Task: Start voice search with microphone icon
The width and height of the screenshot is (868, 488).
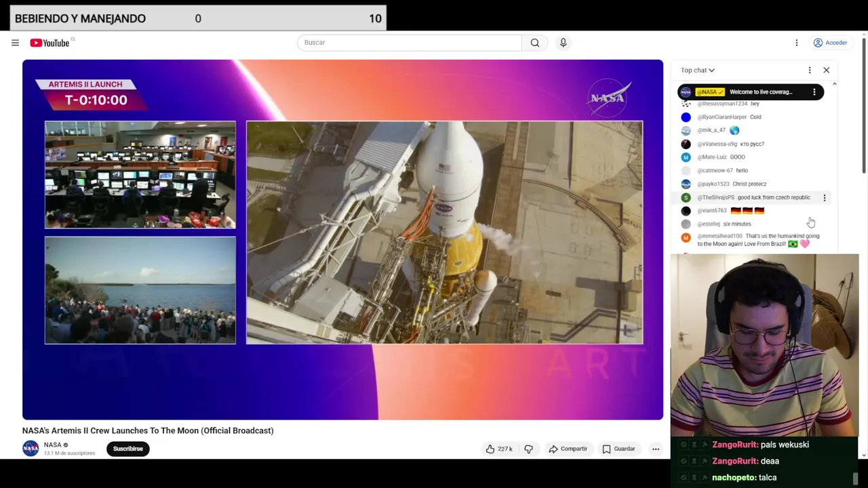Action: coord(563,42)
